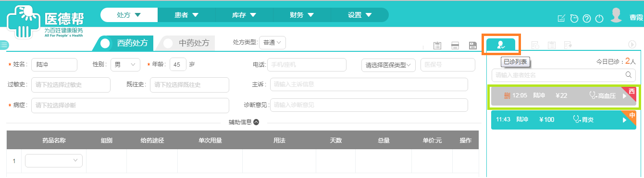Open the 11:43 胃炎 visit record

coord(564,119)
